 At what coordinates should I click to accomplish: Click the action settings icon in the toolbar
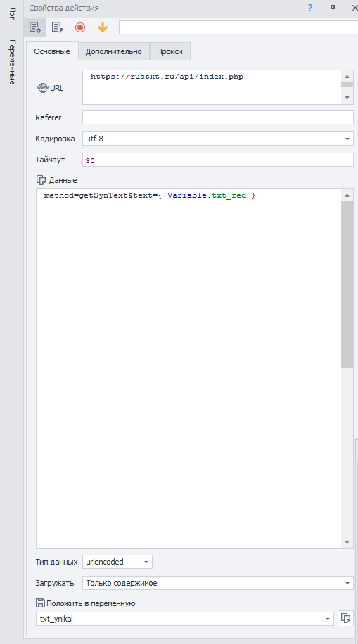tap(35, 27)
